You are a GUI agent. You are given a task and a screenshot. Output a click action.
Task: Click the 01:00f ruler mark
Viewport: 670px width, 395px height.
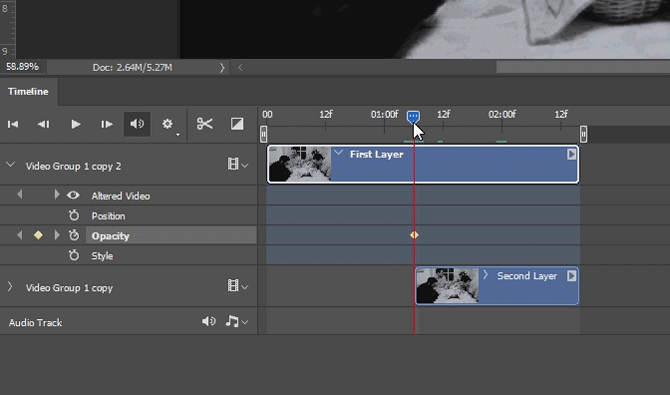click(384, 115)
